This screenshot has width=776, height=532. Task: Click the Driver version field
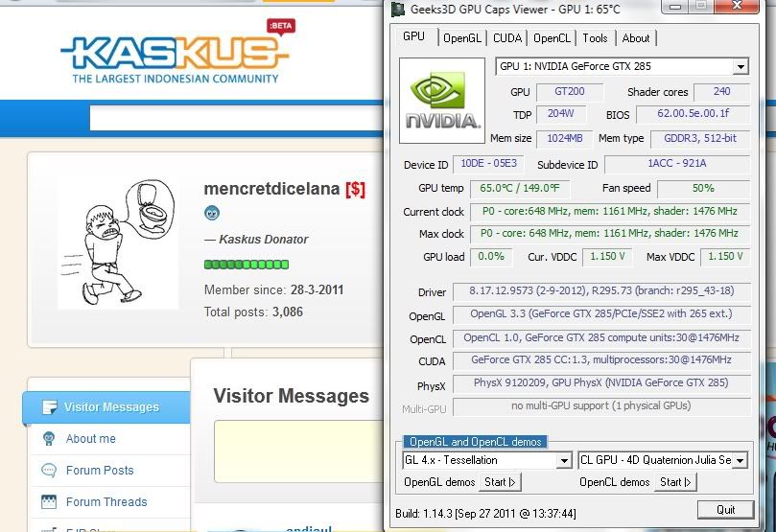coord(601,291)
